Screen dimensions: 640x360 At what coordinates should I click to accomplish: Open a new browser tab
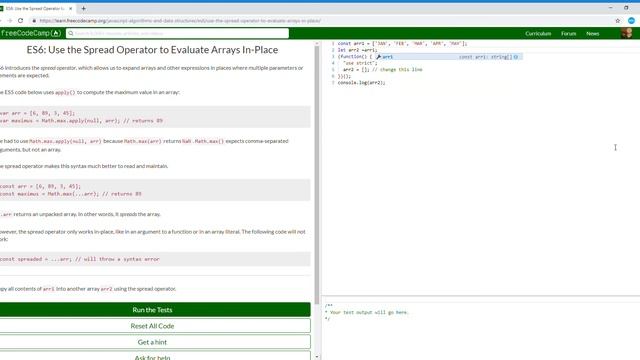click(83, 8)
